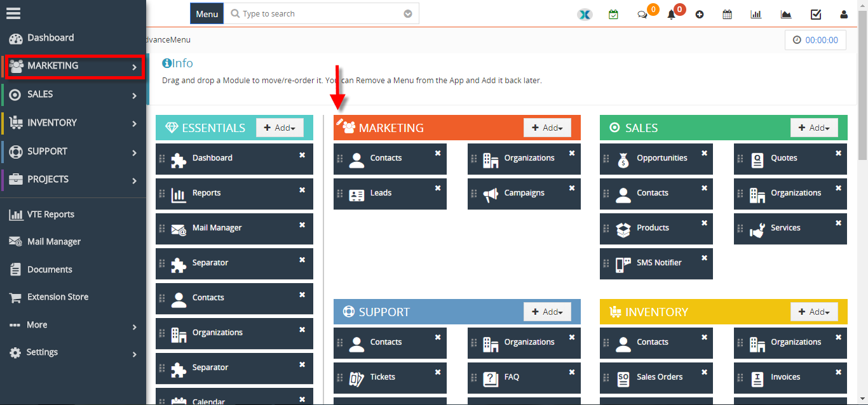
Task: Open the area chart analytics icon
Action: (x=786, y=14)
